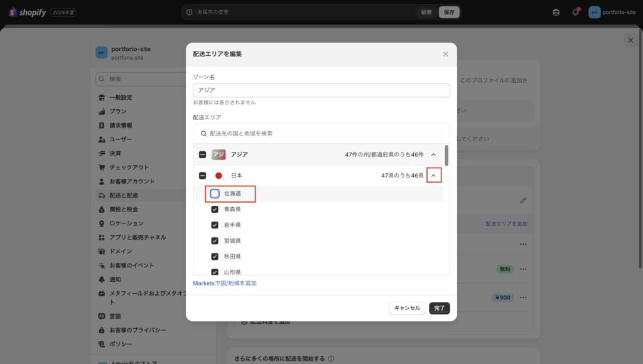Toggle the 日本 country checkbox
Screen dimensions: 643x364
[x=203, y=176]
